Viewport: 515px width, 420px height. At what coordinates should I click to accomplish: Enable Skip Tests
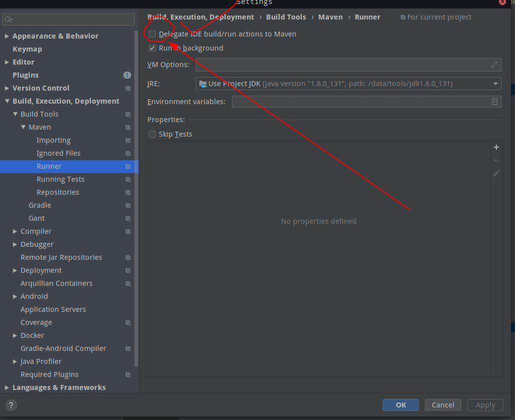[x=152, y=134]
